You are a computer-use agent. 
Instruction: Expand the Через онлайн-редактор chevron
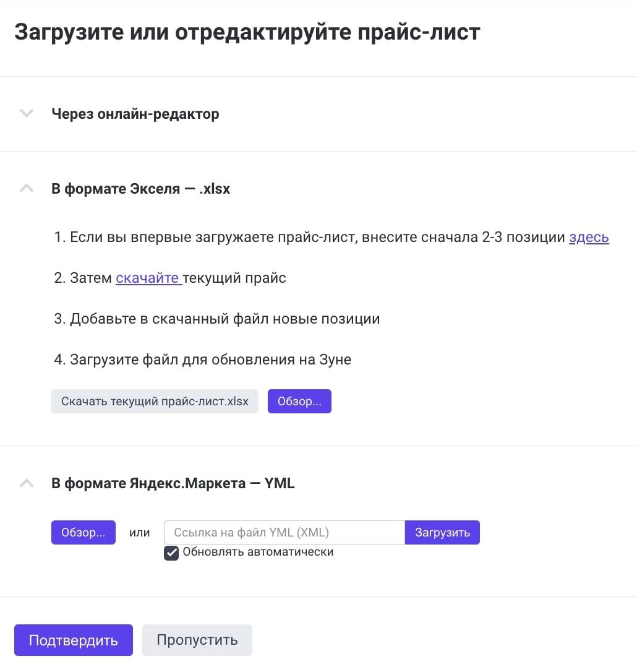point(27,114)
